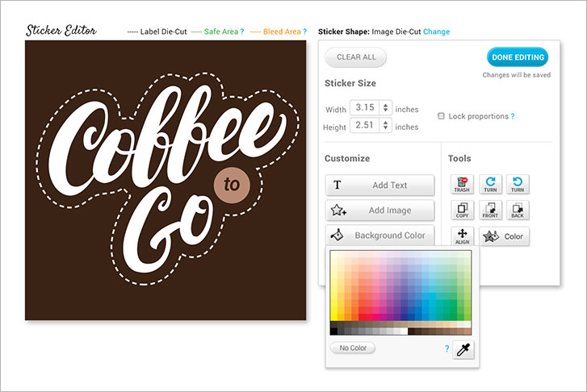The width and height of the screenshot is (587, 392).
Task: Select the tan 'to' circle on the canvas
Action: (232, 185)
